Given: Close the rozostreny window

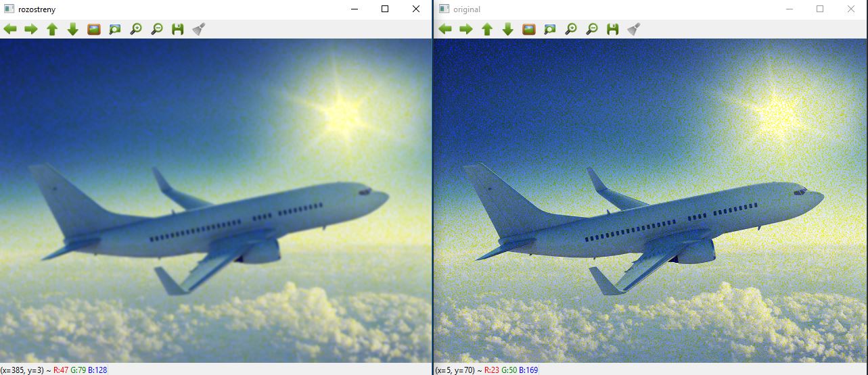Looking at the screenshot, I should (416, 9).
